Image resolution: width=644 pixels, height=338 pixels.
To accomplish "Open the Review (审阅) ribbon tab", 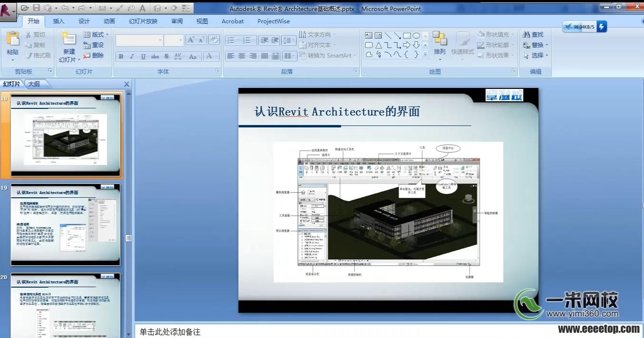I will click(x=177, y=21).
